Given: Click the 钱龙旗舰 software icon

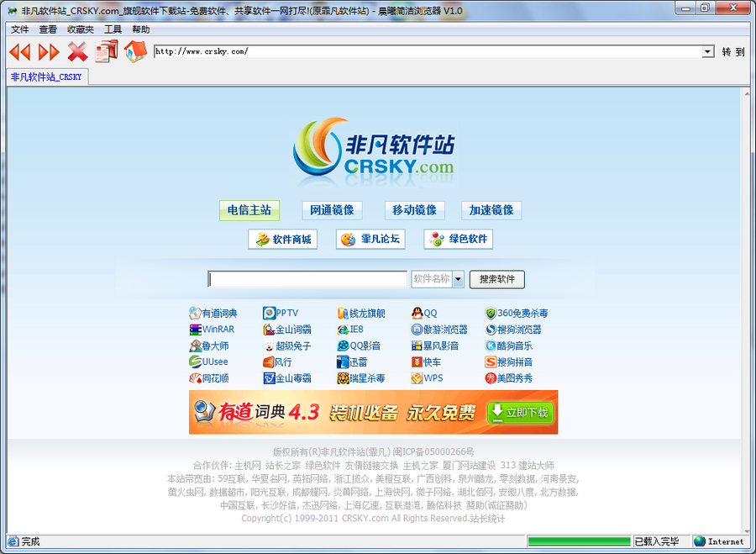Looking at the screenshot, I should pyautogui.click(x=343, y=314).
